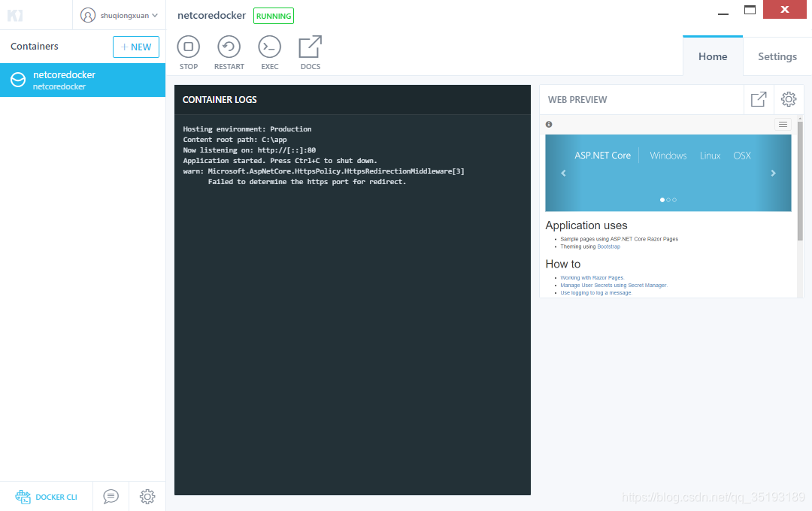Click Windows text in carousel banner
Viewport: 812px width, 511px height.
[x=668, y=156]
